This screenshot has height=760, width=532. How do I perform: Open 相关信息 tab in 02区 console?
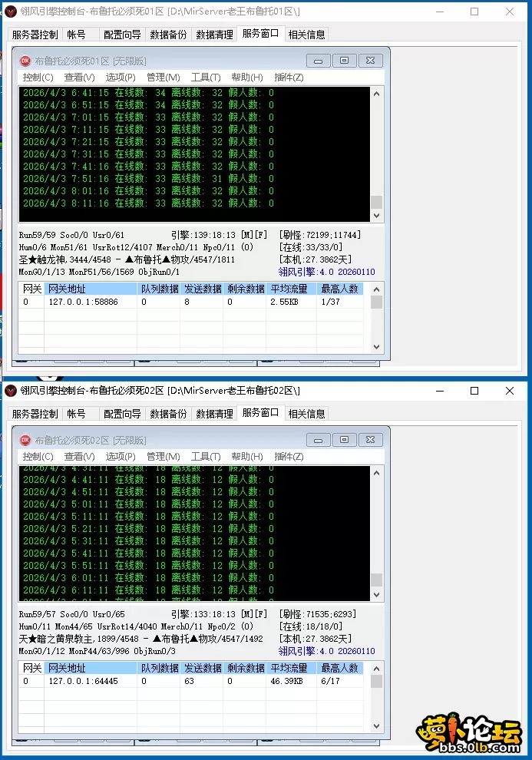306,414
